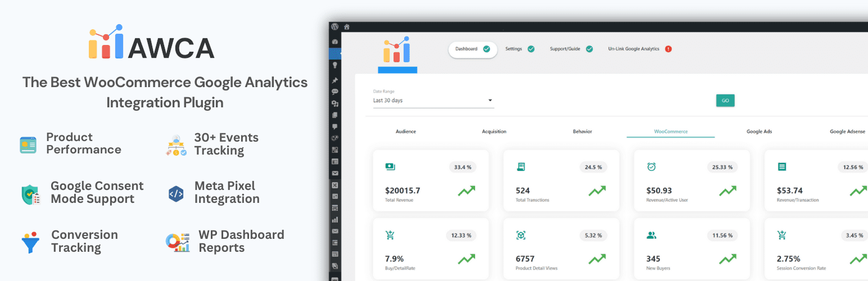Open the Dashboard pill button

(x=473, y=49)
